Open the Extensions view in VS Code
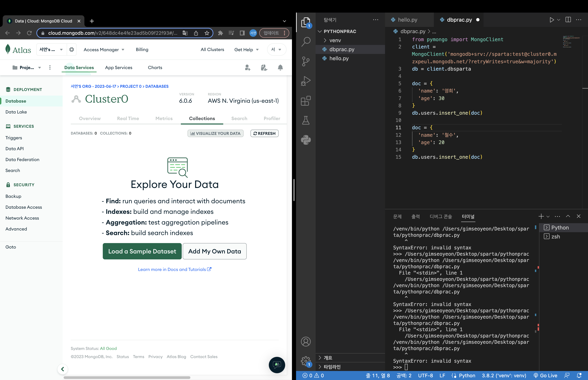The height and width of the screenshot is (380, 588). click(x=306, y=101)
